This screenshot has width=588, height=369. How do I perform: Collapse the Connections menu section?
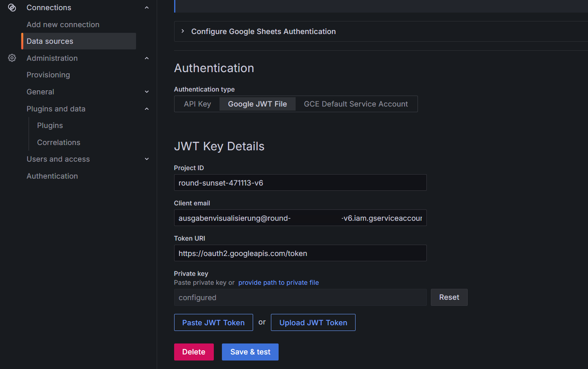click(x=147, y=8)
